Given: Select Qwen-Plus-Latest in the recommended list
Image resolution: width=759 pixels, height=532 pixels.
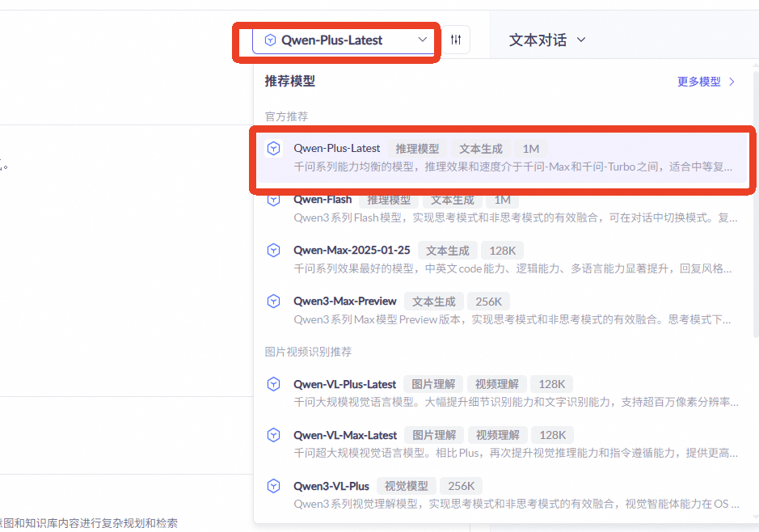Looking at the screenshot, I should click(x=503, y=157).
